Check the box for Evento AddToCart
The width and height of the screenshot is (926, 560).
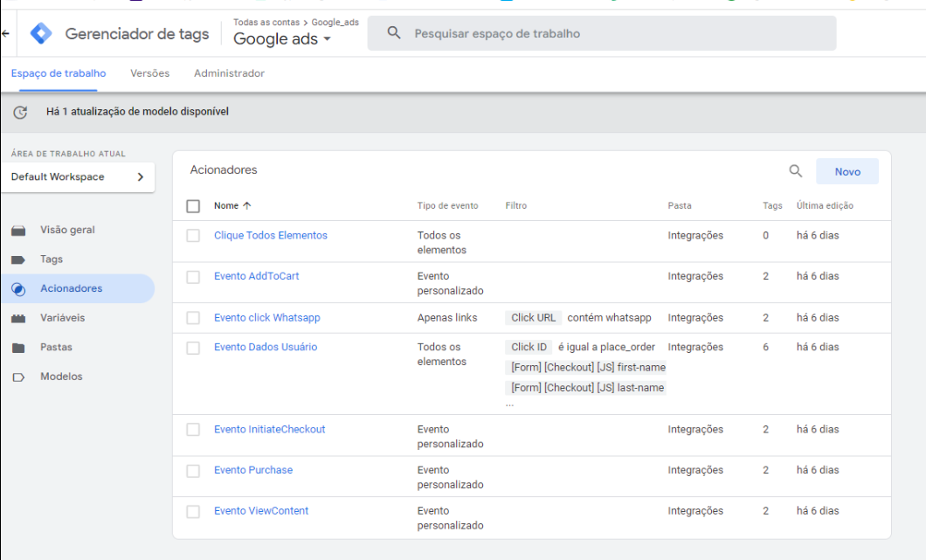193,277
